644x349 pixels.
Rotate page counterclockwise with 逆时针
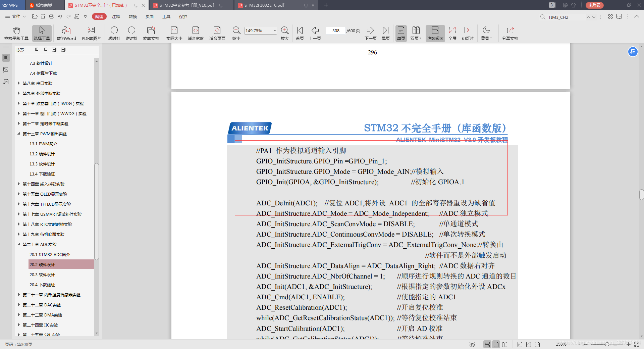click(131, 34)
